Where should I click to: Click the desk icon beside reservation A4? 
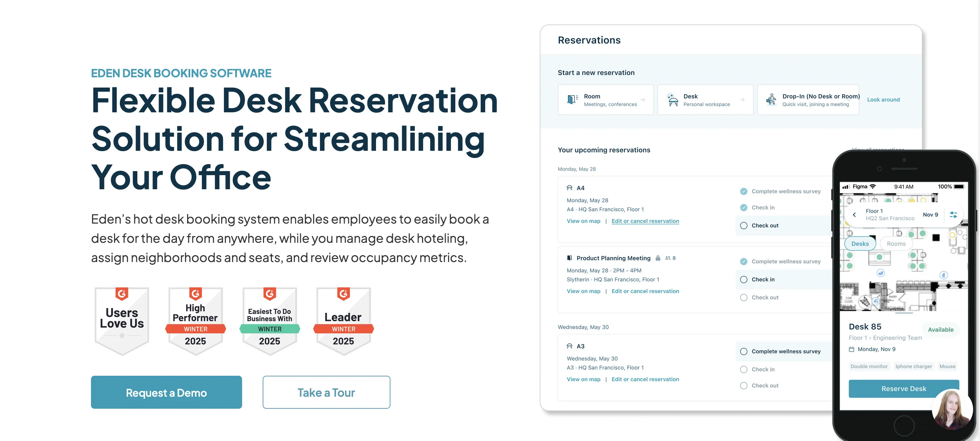(570, 187)
